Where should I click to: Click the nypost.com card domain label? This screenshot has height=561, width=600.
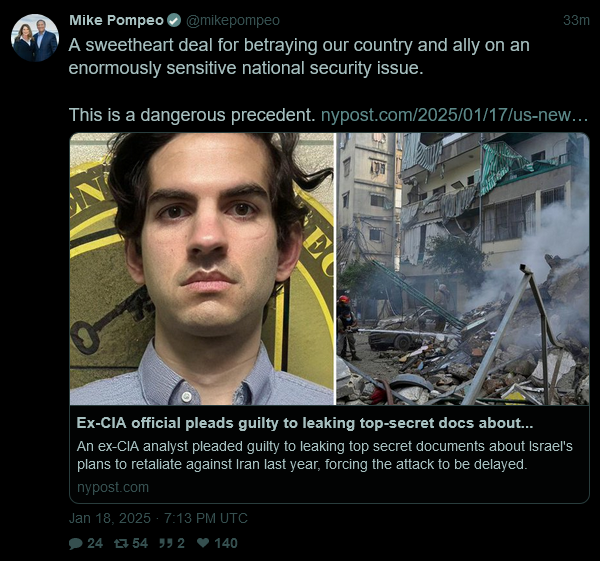(113, 488)
